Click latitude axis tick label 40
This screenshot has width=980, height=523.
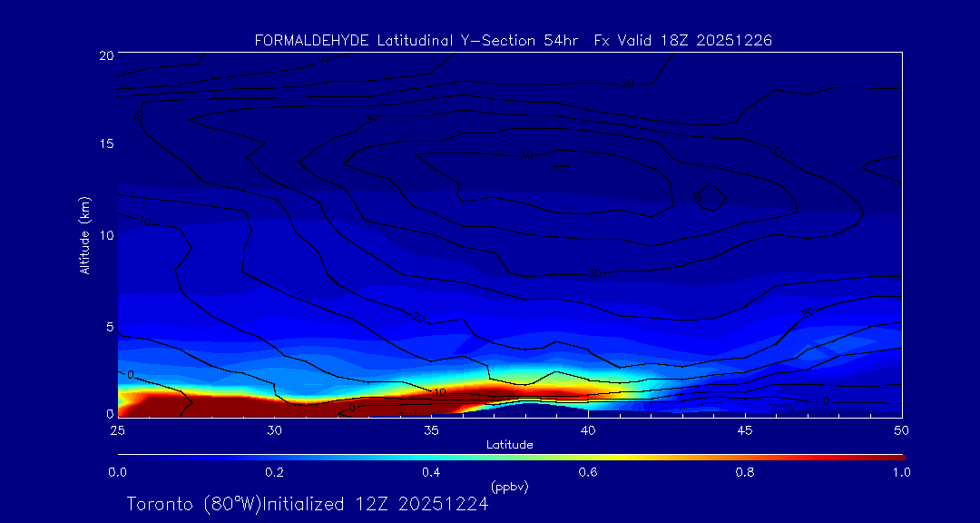588,430
